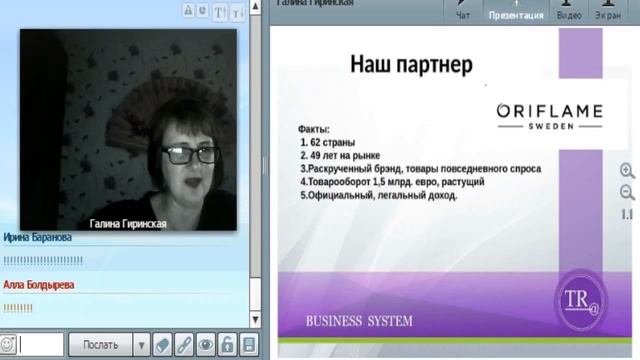Decrease chat font size icon
The width and height of the screenshot is (640, 360).
click(x=238, y=13)
